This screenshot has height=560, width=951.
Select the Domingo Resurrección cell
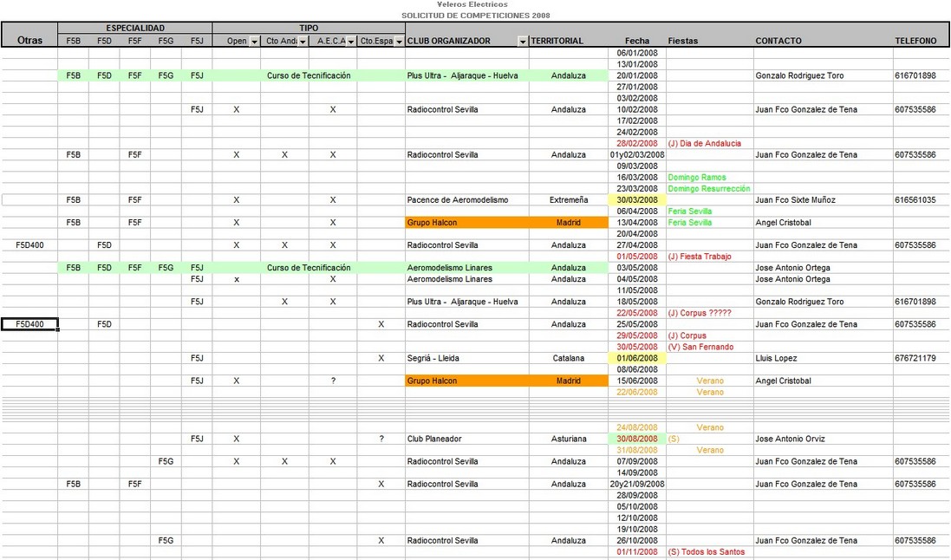[x=710, y=189]
